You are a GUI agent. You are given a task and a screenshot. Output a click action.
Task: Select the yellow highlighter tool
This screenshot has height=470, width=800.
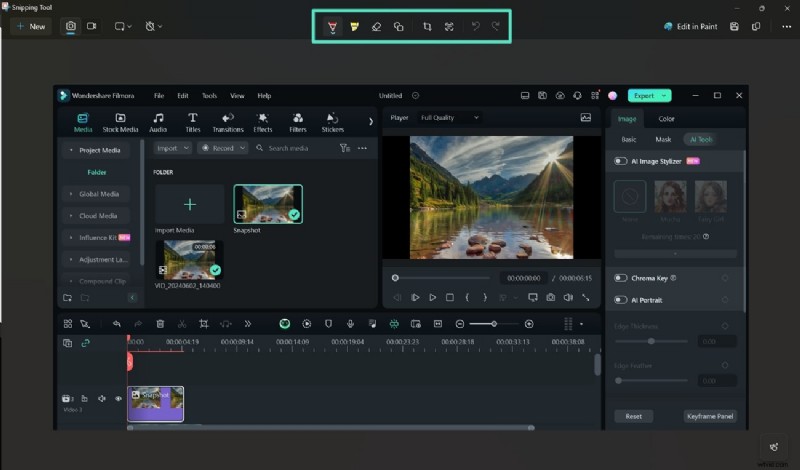354,26
